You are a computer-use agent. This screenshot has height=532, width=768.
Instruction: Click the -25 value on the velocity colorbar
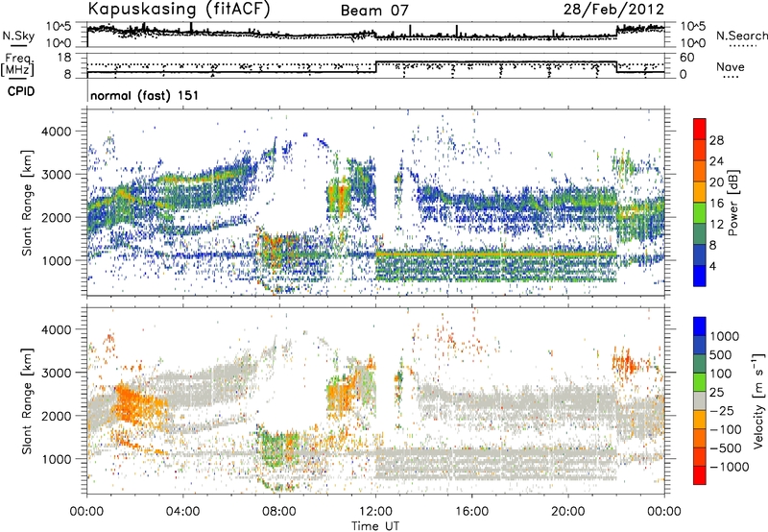pyautogui.click(x=721, y=410)
